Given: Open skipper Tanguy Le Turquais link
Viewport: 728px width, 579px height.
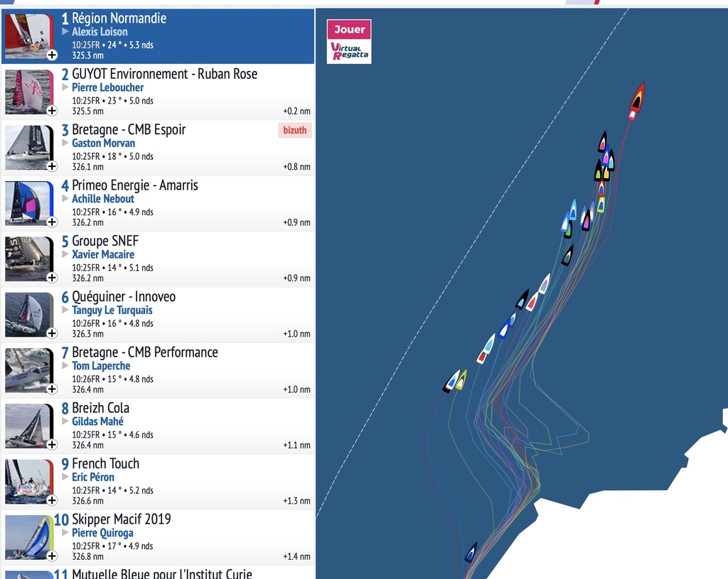Looking at the screenshot, I should click(x=112, y=310).
